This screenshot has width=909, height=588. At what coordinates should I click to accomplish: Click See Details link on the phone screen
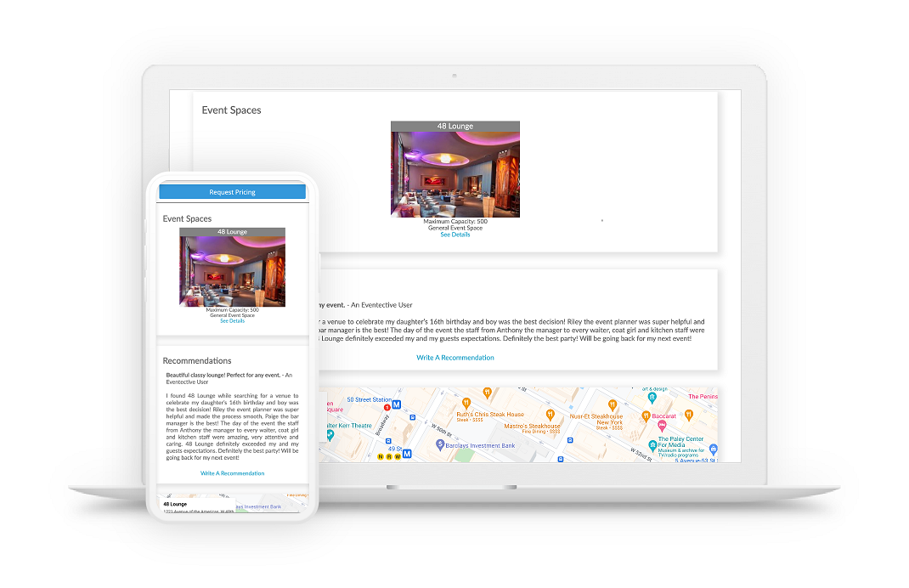pyautogui.click(x=232, y=321)
